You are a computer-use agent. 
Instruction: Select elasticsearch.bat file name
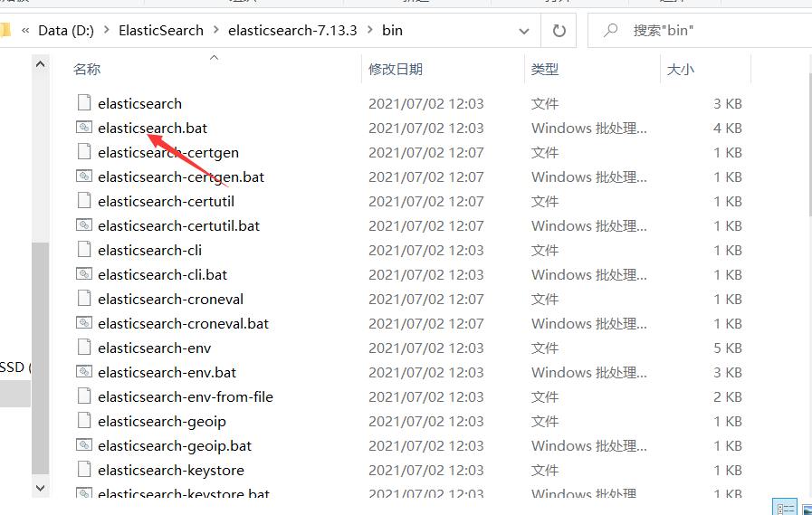pyautogui.click(x=152, y=128)
